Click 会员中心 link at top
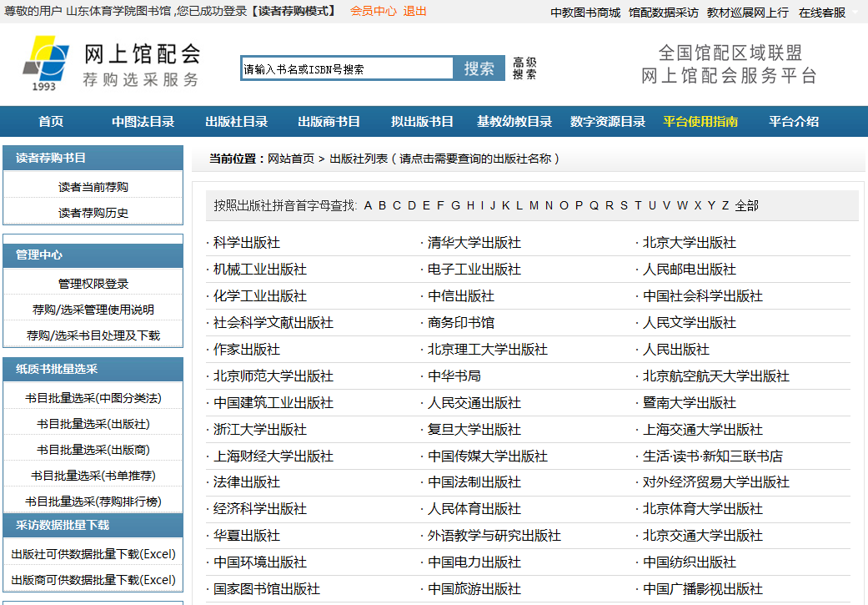The image size is (868, 605). [373, 11]
